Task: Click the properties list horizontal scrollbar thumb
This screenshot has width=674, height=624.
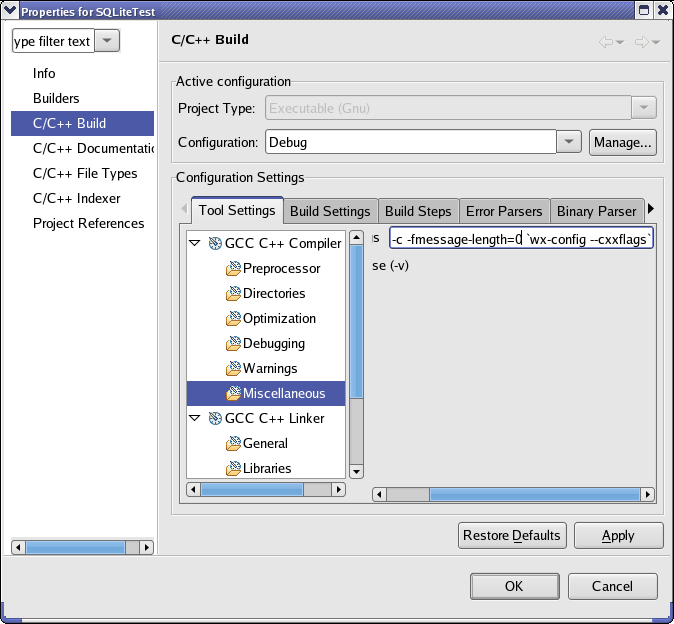Action: pyautogui.click(x=76, y=548)
